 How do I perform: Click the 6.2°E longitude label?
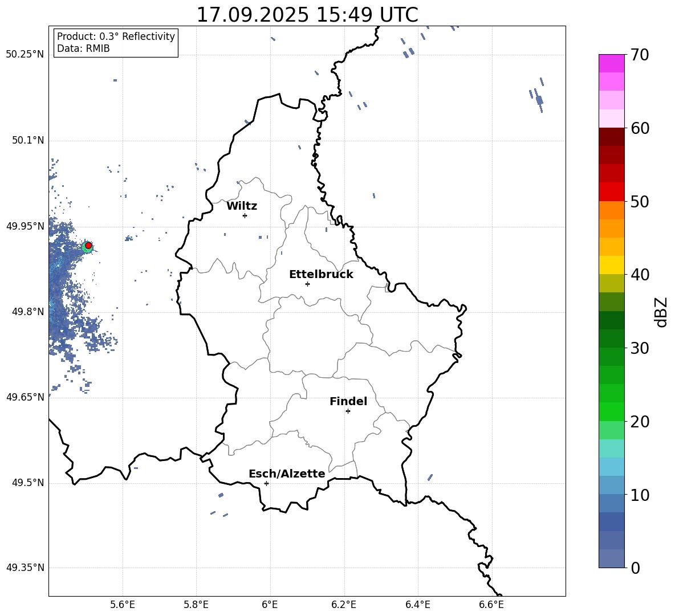pos(344,605)
